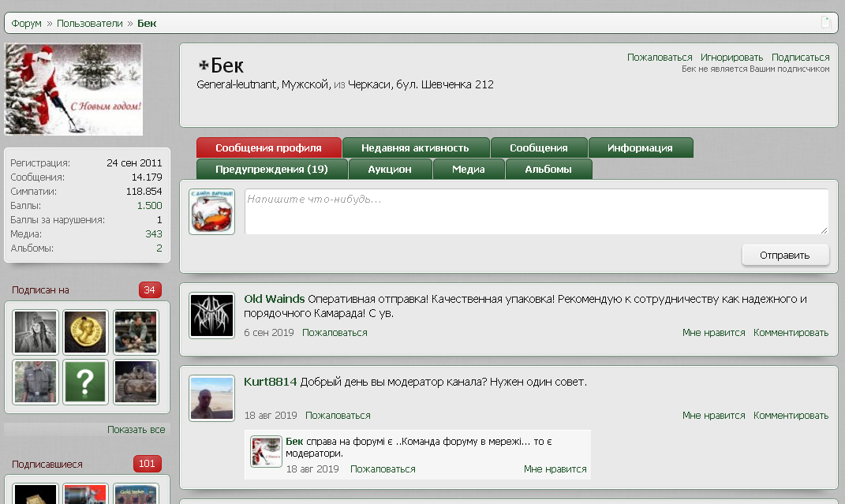This screenshot has height=504, width=845.
Task: Open followed user with soldier uniform avatar
Action: pos(36,382)
